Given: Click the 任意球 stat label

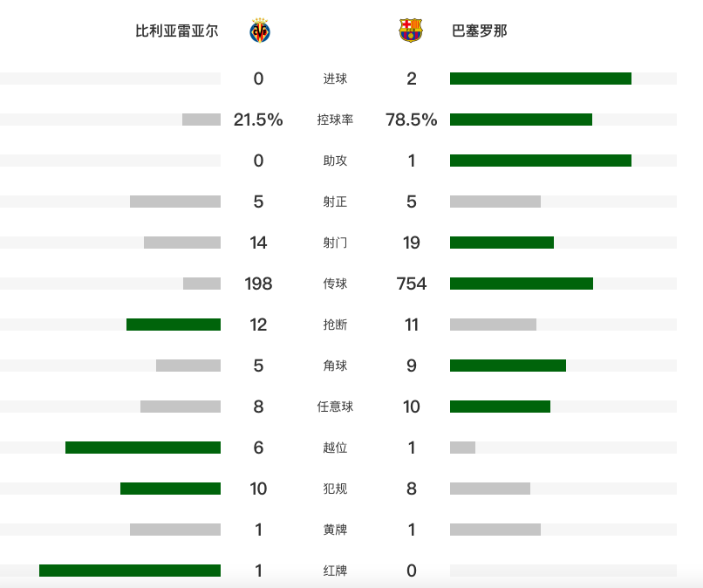Looking at the screenshot, I should [335, 407].
